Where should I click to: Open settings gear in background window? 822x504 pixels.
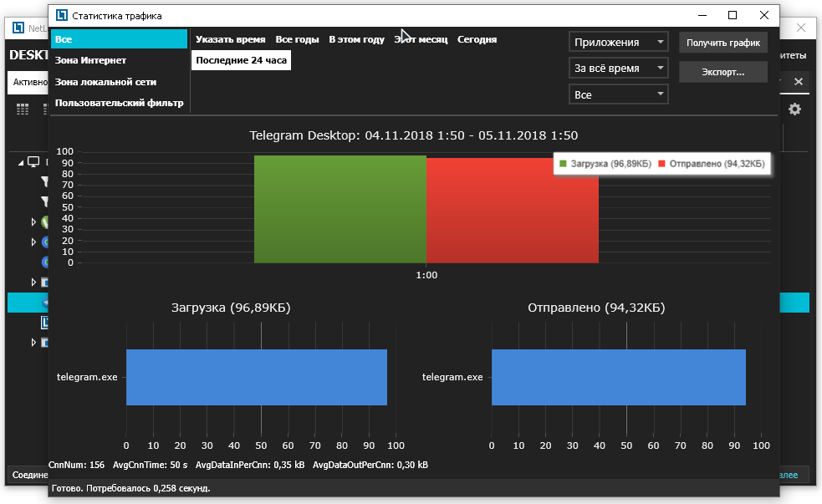(x=794, y=109)
